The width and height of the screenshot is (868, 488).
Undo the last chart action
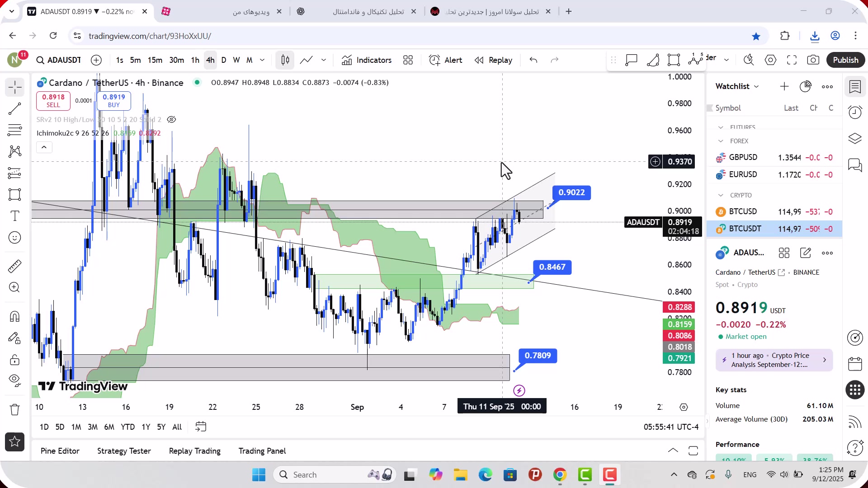pyautogui.click(x=533, y=60)
